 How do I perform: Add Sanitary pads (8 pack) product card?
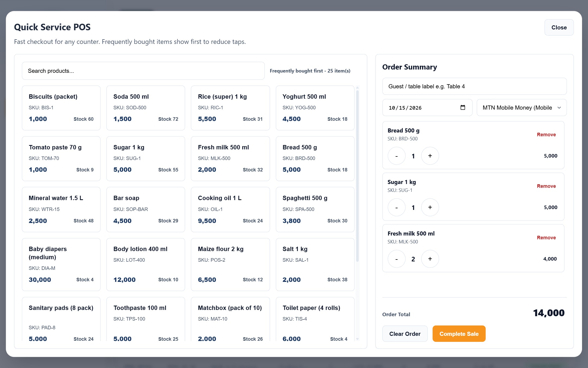click(61, 319)
